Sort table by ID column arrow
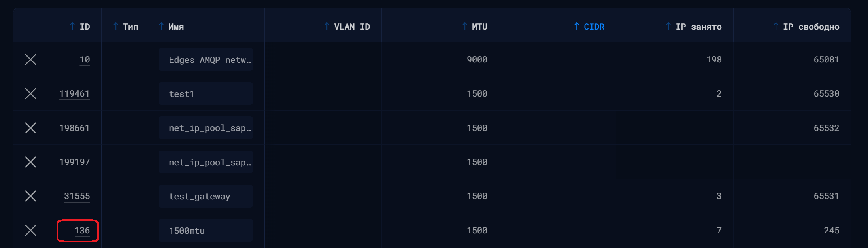The image size is (868, 248). [x=72, y=27]
